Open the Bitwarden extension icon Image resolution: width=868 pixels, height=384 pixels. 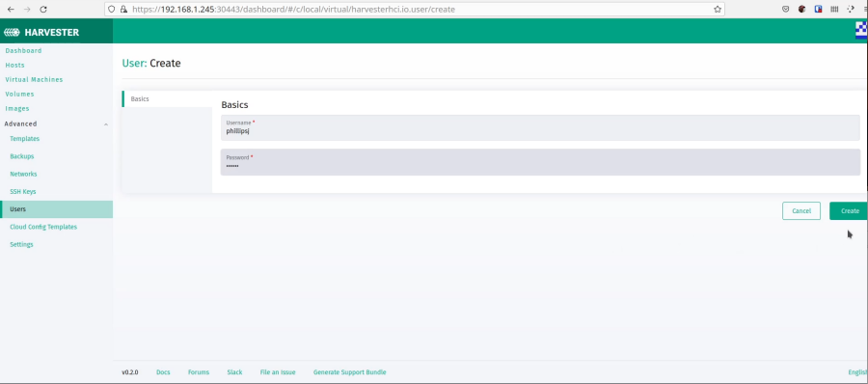pyautogui.click(x=818, y=10)
